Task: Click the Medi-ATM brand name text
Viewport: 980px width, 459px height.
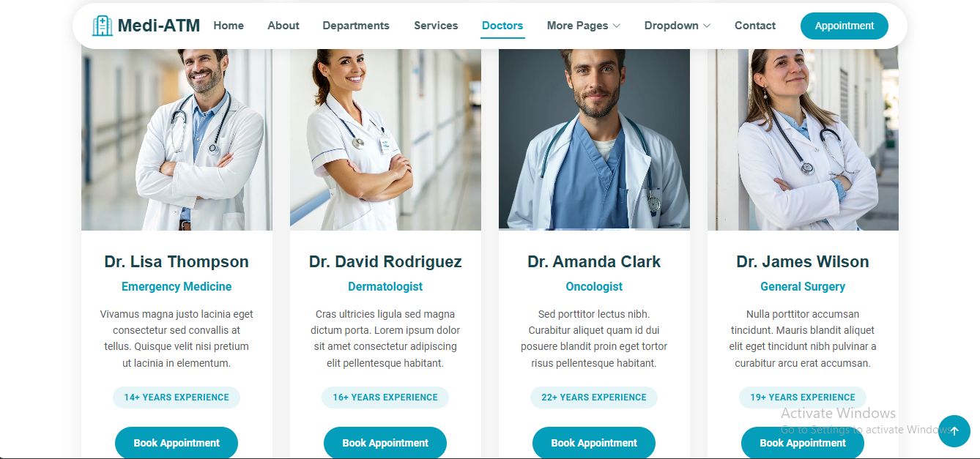Action: (159, 26)
